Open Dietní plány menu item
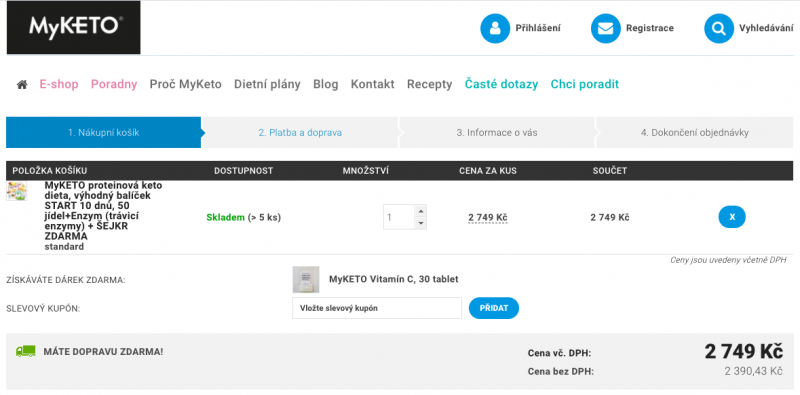This screenshot has width=800, height=395. (267, 84)
